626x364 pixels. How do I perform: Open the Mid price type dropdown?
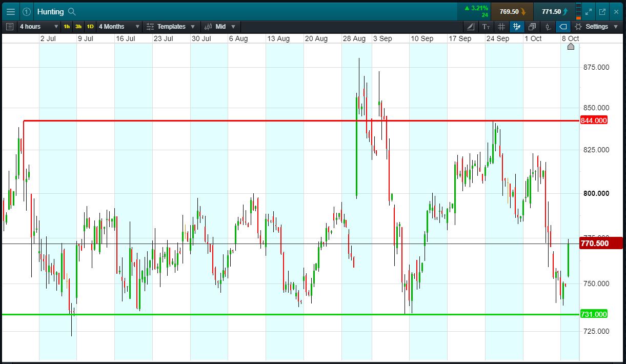[220, 27]
